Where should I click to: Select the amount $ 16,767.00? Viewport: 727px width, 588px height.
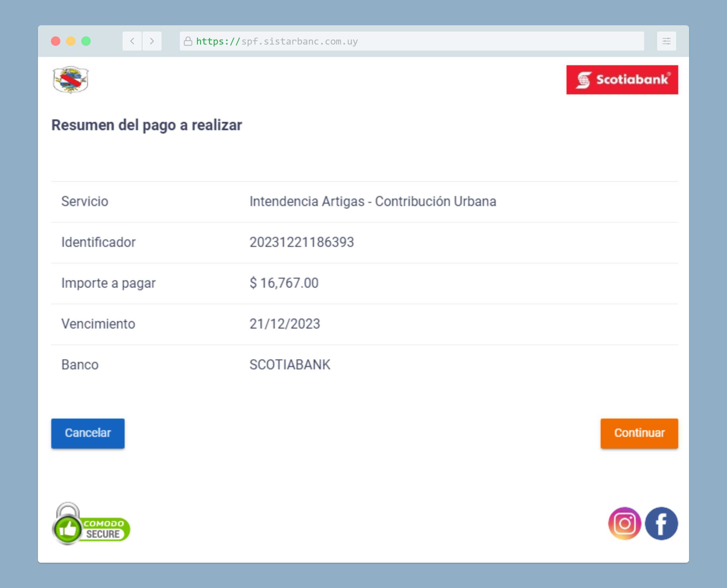point(284,283)
